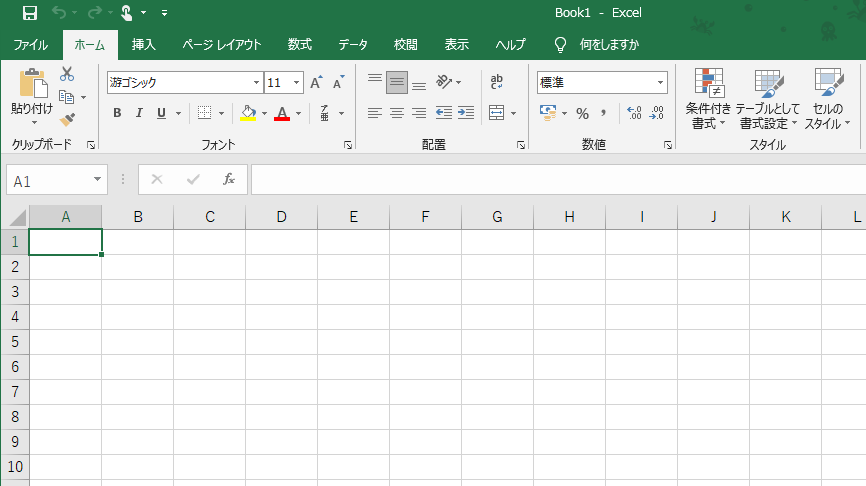Screen dimensions: 866x486
Task: Open font color palette arrow
Action: [x=299, y=114]
